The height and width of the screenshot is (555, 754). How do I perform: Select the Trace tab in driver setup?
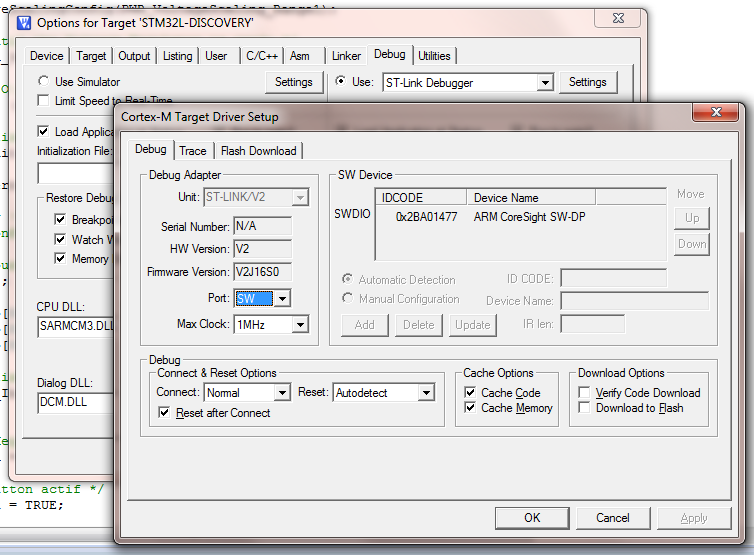193,151
